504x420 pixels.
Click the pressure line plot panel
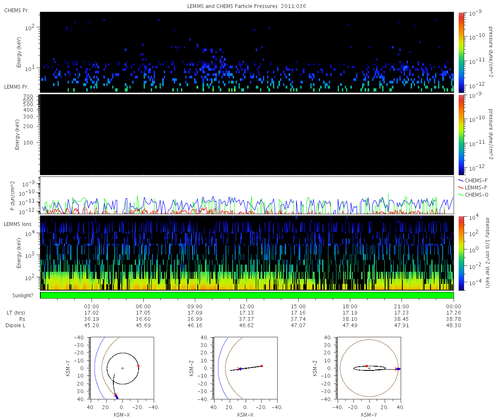247,195
